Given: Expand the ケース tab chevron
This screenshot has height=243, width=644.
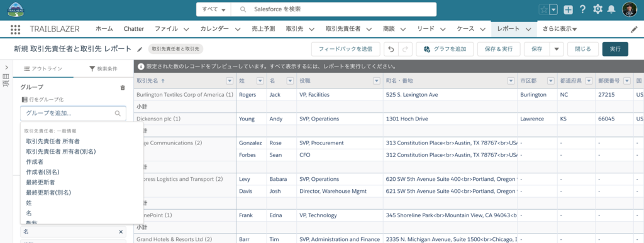Looking at the screenshot, I should click(482, 29).
